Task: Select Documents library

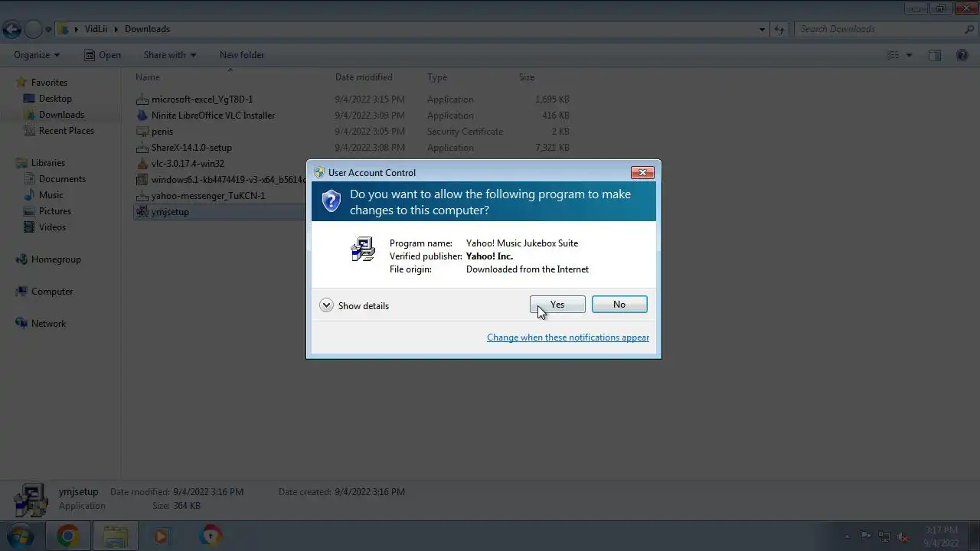Action: 62,179
